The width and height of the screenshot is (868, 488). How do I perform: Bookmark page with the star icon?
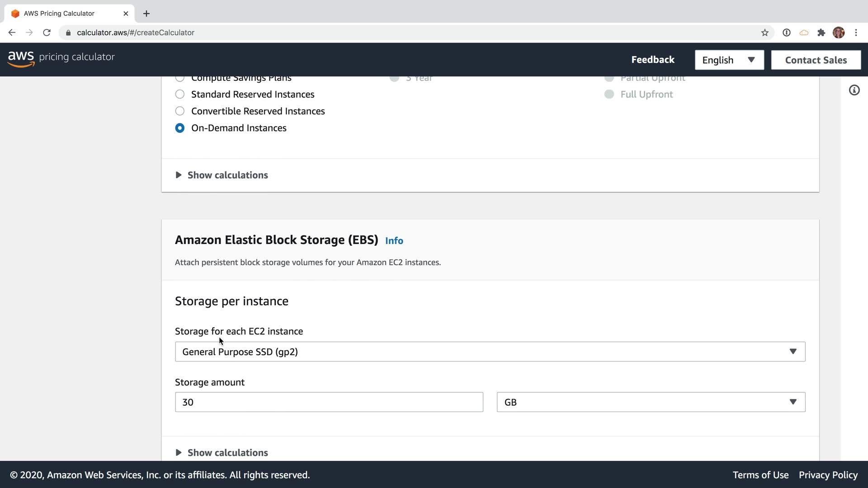pyautogui.click(x=764, y=33)
